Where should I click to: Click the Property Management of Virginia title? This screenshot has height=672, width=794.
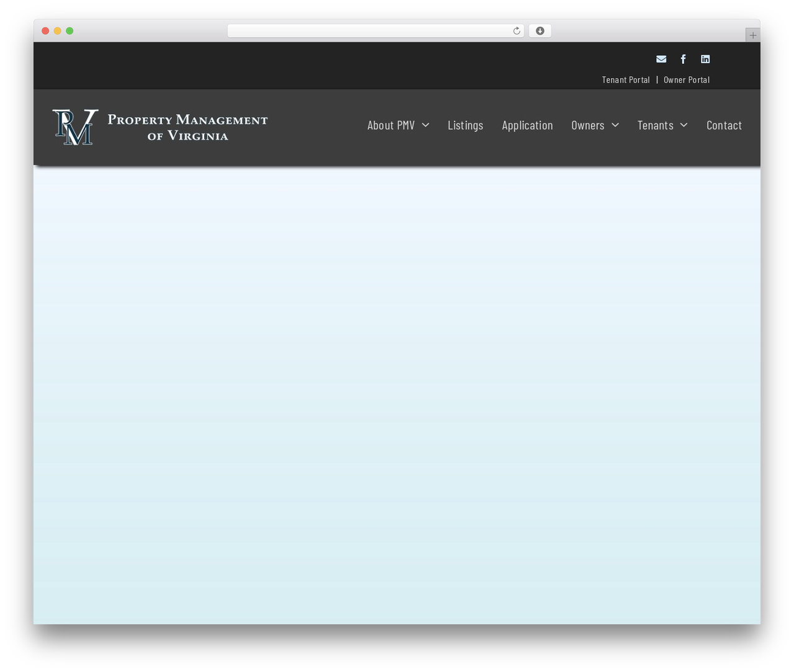point(187,127)
